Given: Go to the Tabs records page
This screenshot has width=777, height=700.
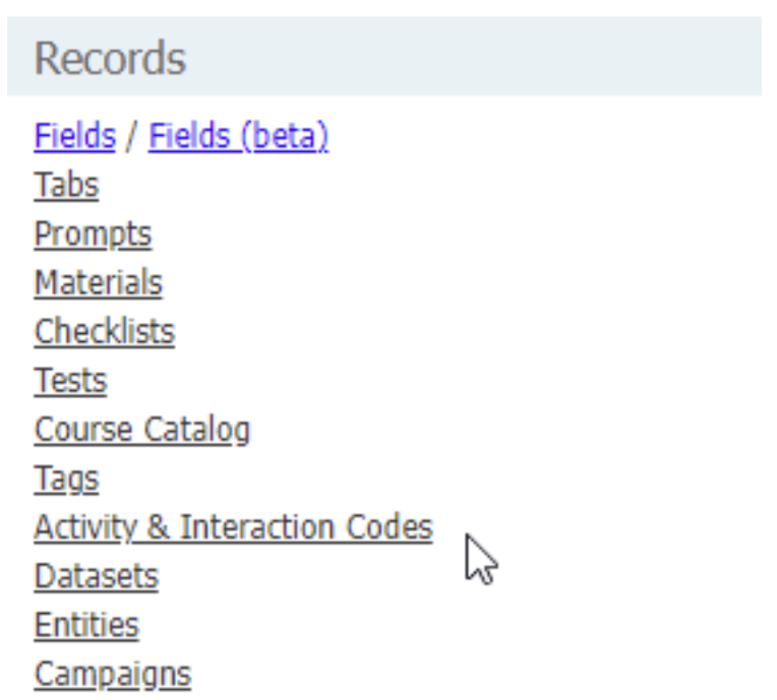Looking at the screenshot, I should (x=66, y=185).
